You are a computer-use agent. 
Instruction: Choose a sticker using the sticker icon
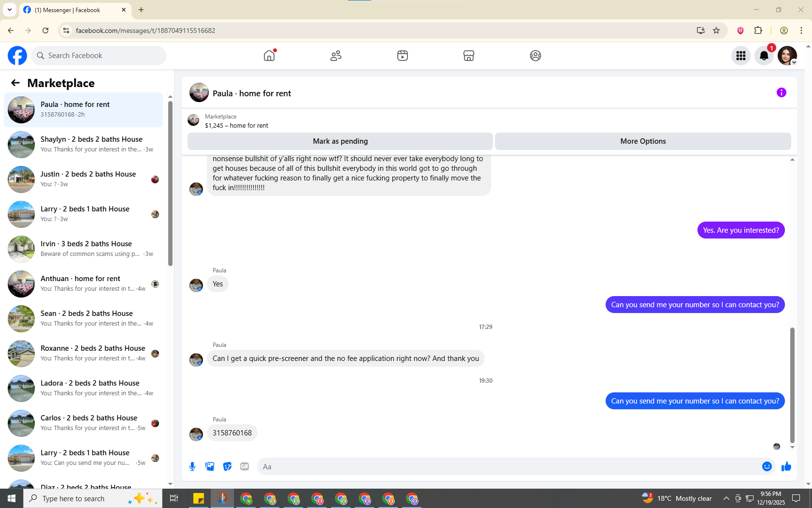227,466
